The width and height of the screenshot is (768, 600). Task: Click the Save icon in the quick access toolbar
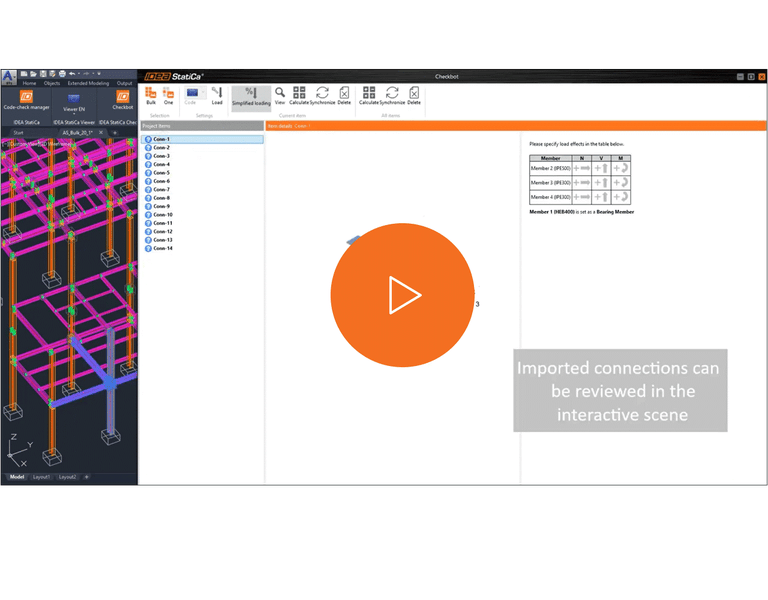(43, 74)
